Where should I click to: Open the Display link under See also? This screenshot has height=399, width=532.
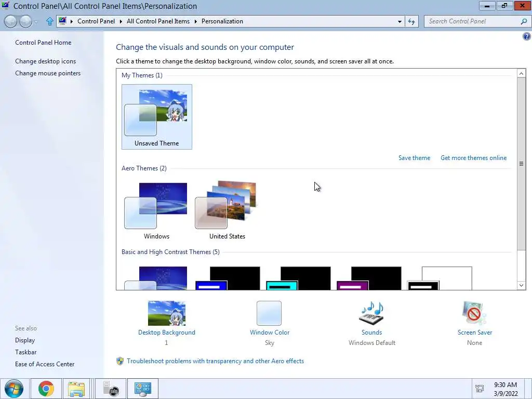25,340
